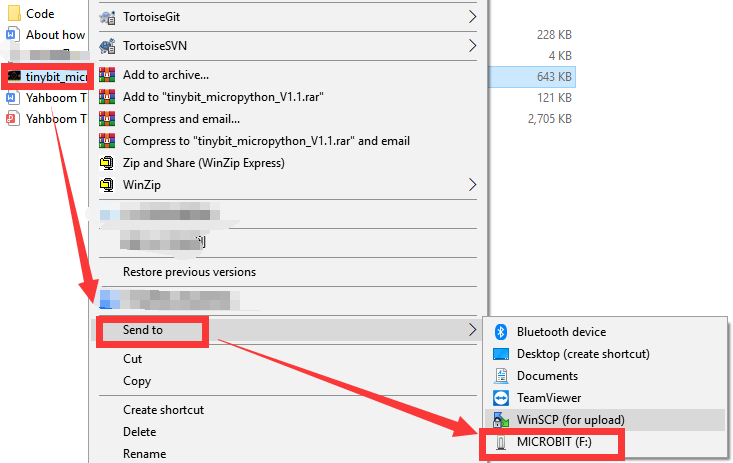The width and height of the screenshot is (733, 463).
Task: Expand the TortoiseSVN submenu arrow
Action: pyautogui.click(x=473, y=46)
